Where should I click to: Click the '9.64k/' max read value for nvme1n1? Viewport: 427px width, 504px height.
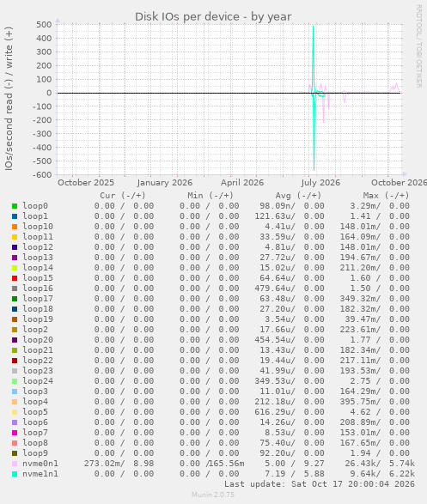point(365,474)
